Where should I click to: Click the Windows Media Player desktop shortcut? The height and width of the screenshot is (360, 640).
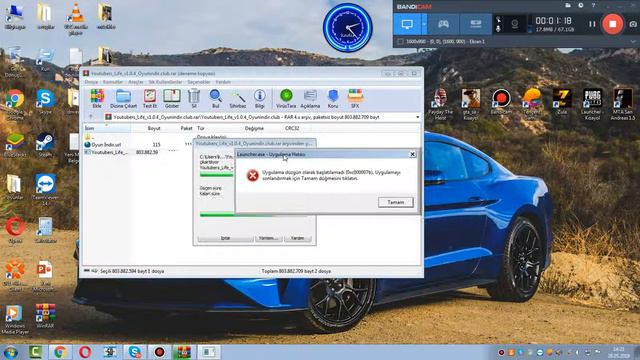(15, 320)
